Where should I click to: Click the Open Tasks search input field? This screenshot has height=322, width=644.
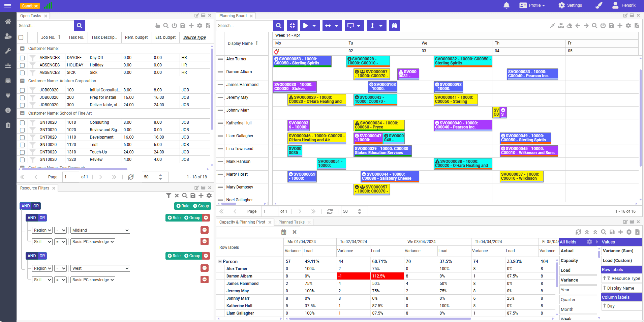45,26
